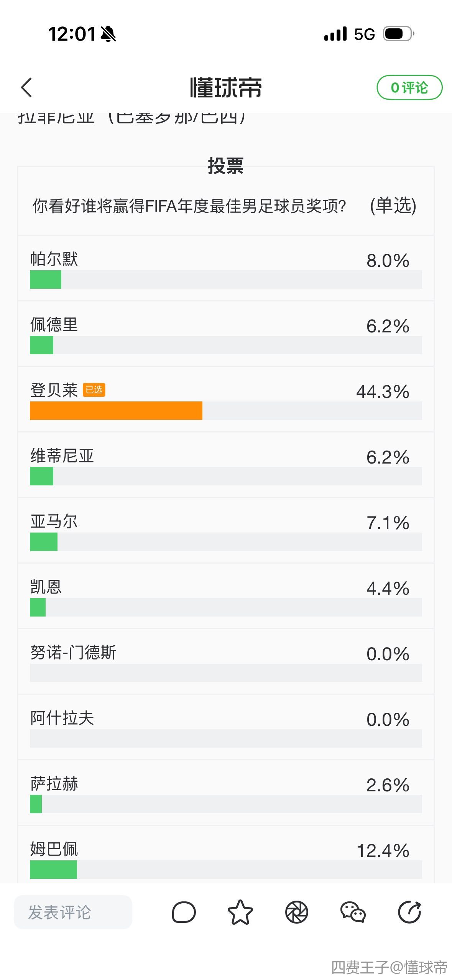This screenshot has height=980, width=452.
Task: Select the 姆巴佩 poll option
Action: 225,858
